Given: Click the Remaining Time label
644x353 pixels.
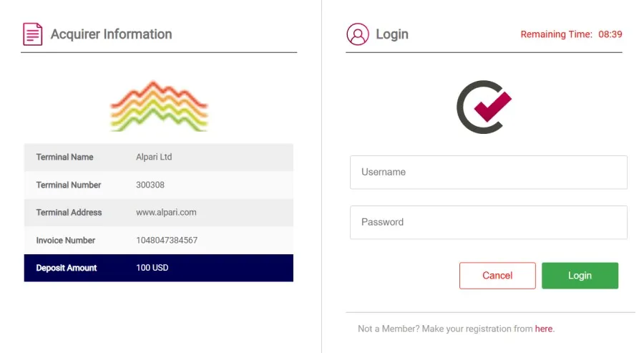Looking at the screenshot, I should point(556,34).
